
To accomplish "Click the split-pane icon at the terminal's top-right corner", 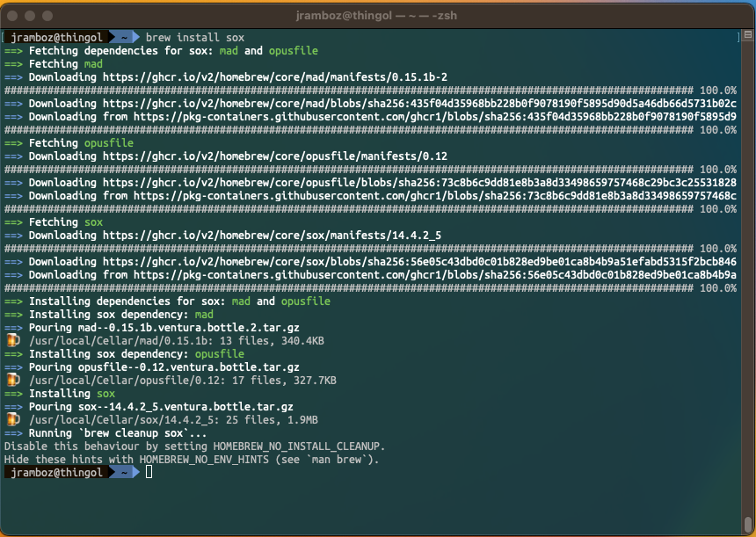I will pos(738,37).
